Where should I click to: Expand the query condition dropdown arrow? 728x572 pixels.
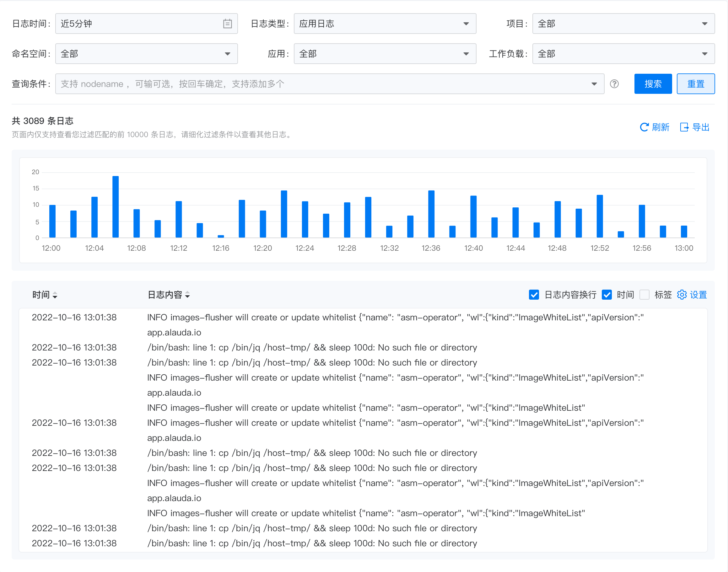click(594, 84)
